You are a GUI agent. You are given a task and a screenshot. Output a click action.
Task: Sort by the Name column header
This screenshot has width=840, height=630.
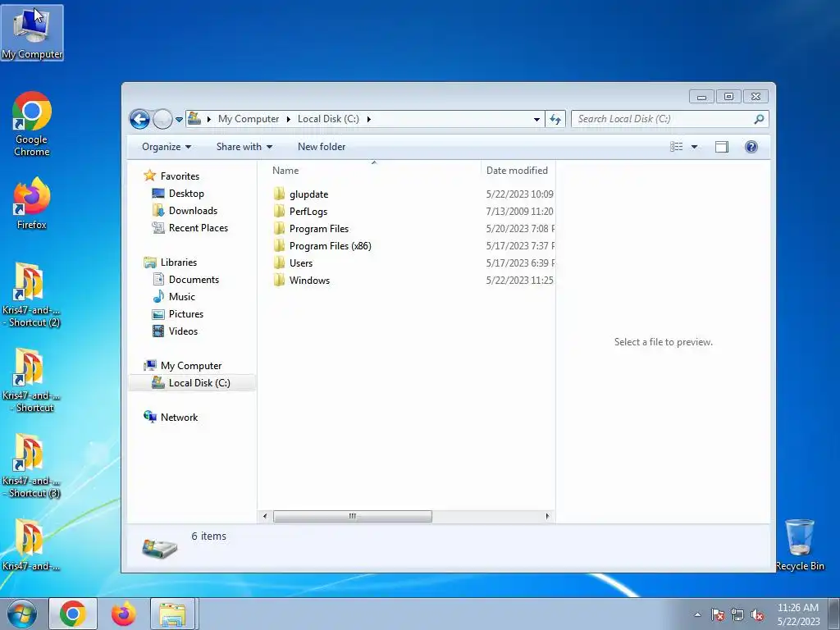tap(285, 171)
